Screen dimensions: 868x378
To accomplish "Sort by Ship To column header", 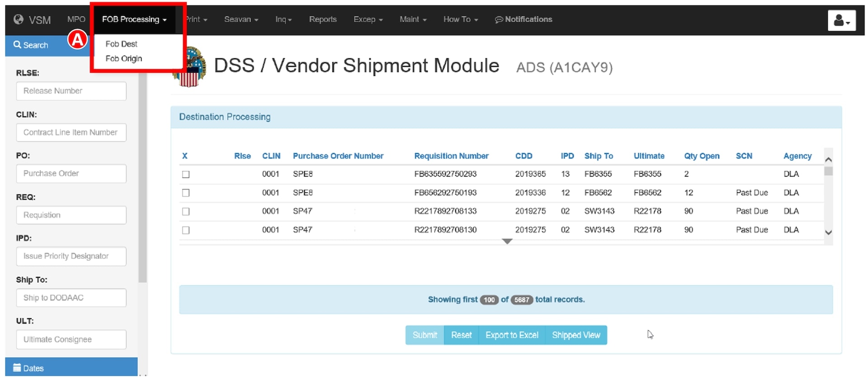I will (599, 156).
